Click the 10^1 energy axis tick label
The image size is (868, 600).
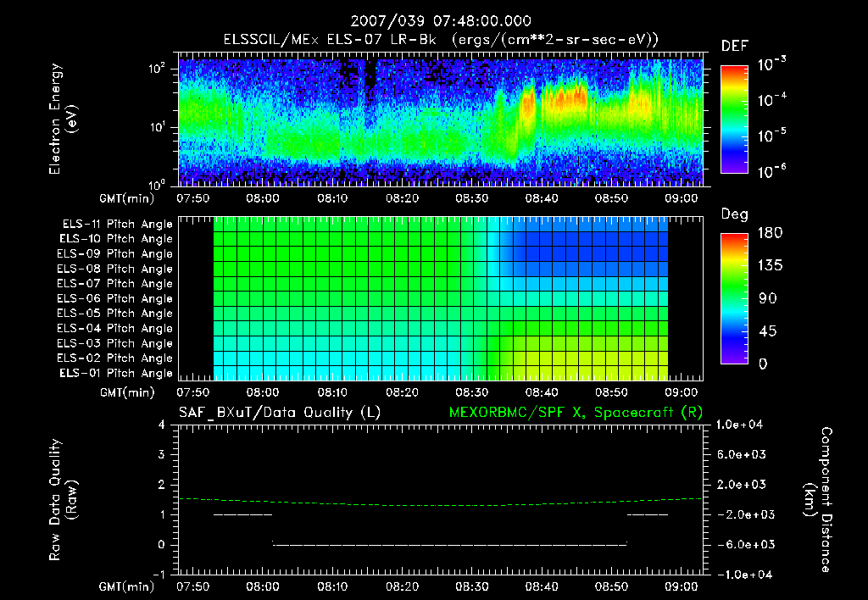[x=157, y=127]
